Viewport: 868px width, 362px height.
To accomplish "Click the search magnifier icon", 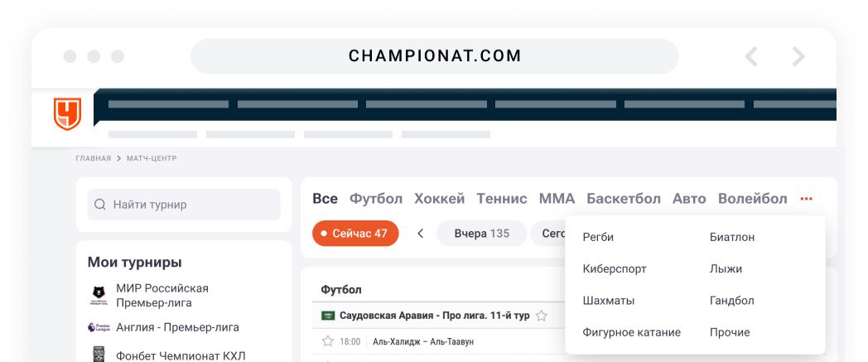I will [100, 205].
